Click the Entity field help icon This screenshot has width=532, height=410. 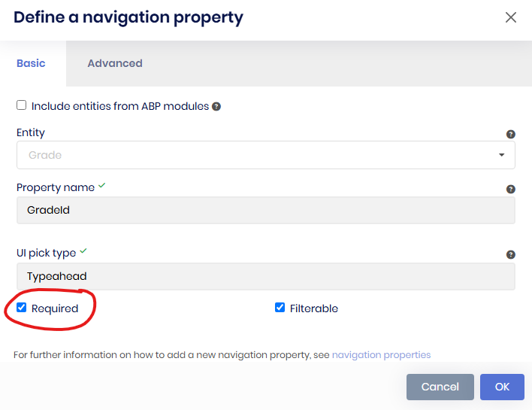[x=510, y=134]
